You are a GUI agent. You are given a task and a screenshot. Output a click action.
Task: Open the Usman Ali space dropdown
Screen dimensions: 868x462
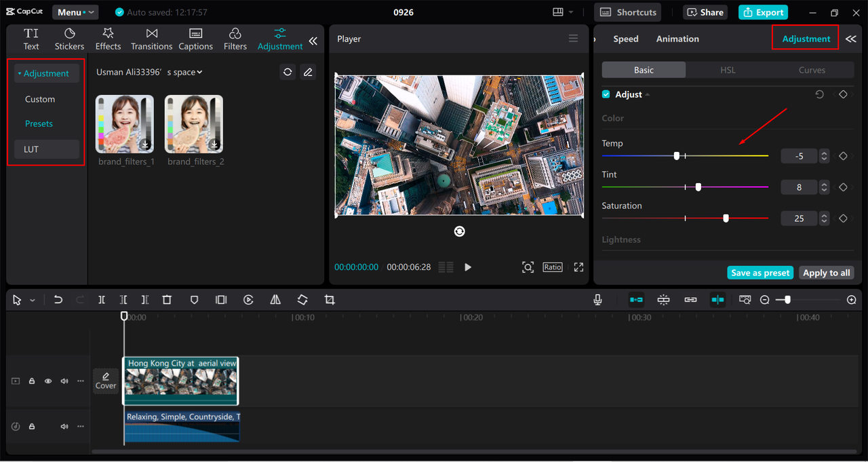point(149,72)
